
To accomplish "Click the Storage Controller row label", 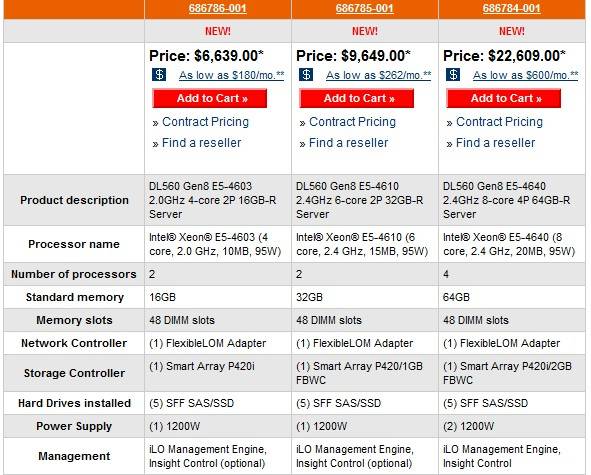I will point(74,373).
